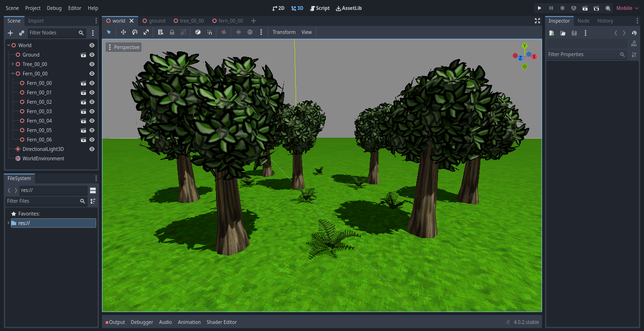Screen dimensions: 644x331
Task: Click the Debugger button in the bottom bar
Action: [141, 322]
